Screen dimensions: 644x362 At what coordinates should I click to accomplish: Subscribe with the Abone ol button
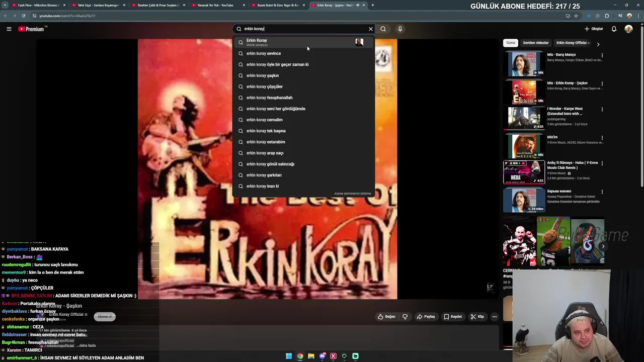pos(105,316)
